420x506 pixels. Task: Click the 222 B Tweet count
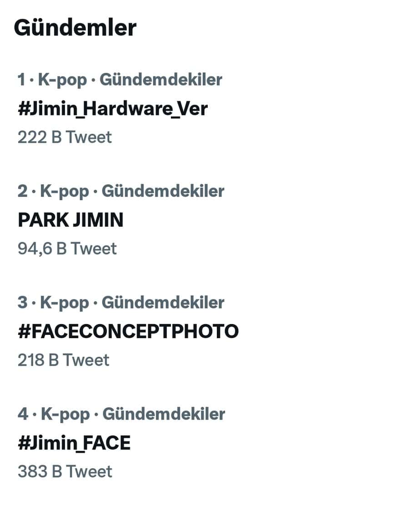[x=65, y=137]
